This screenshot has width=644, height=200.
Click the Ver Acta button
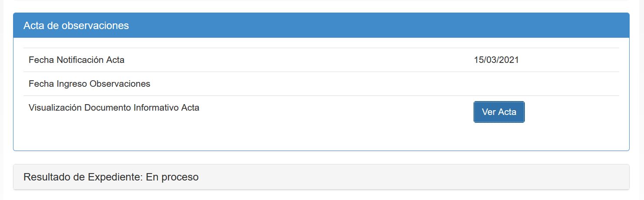[x=499, y=112]
